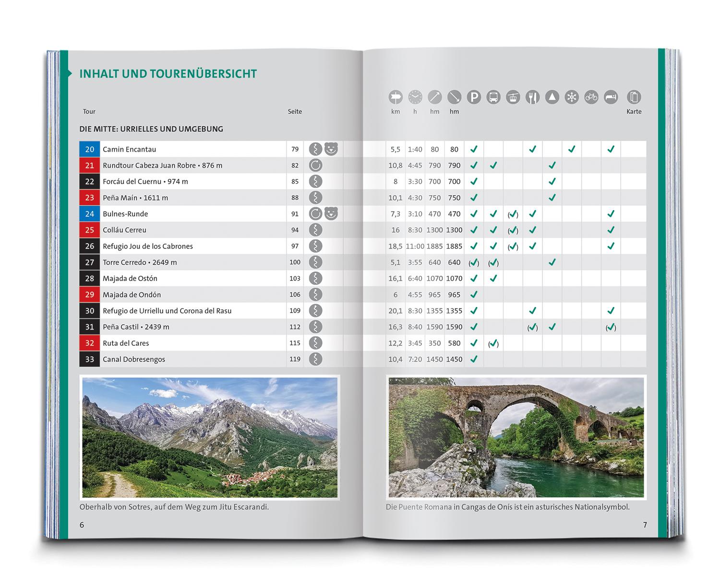
Task: Enable the accommodation checkmark for Colláu Cerreu
Action: [x=610, y=230]
